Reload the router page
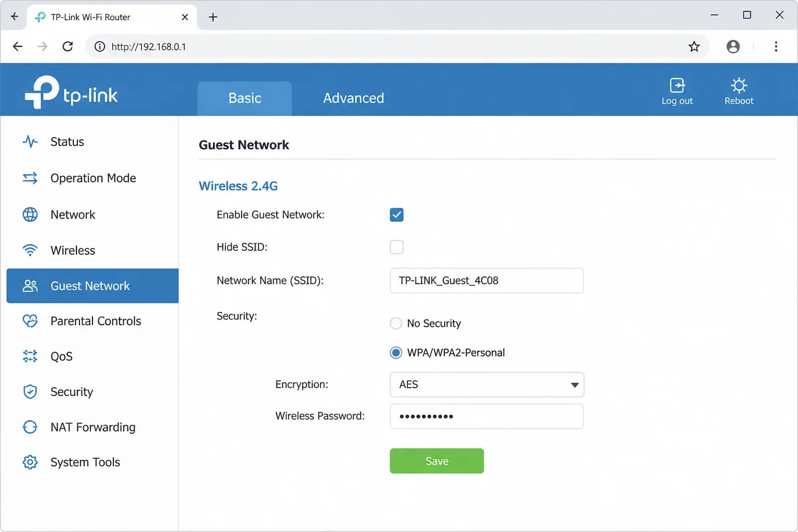Viewport: 798px width, 532px height. point(68,47)
